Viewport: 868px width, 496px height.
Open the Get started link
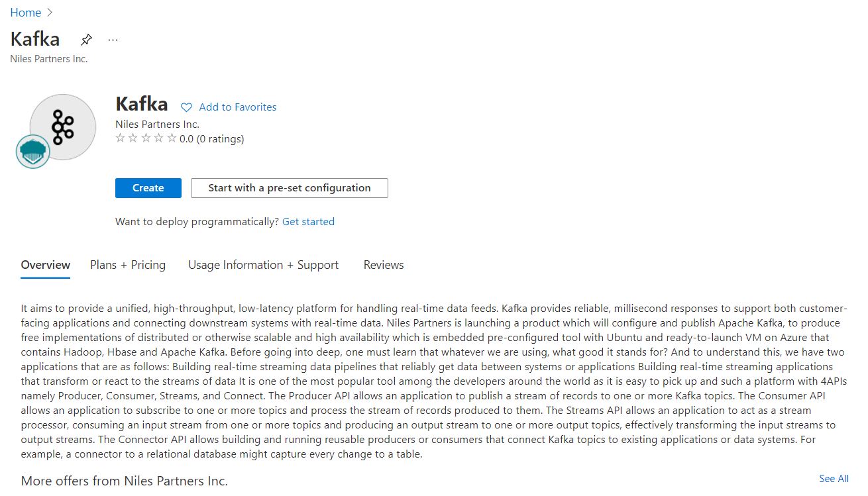tap(308, 222)
